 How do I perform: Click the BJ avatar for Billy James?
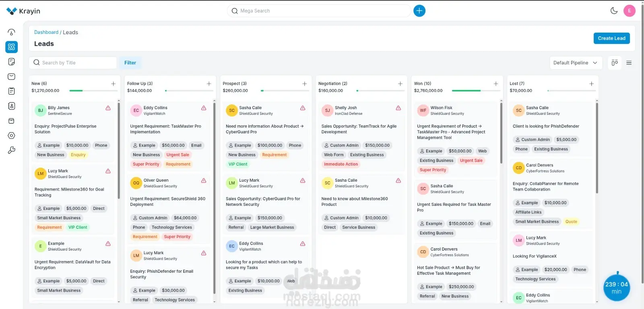(x=41, y=110)
